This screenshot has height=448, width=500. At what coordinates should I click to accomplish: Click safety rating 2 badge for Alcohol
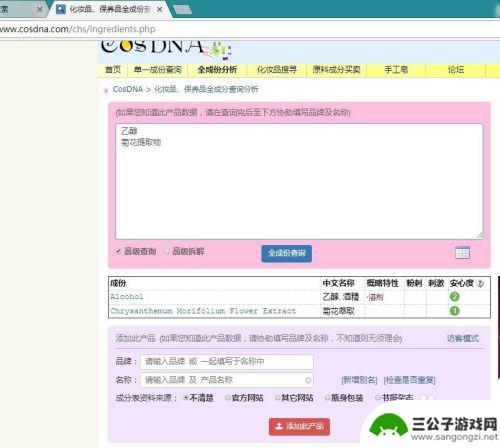click(454, 297)
